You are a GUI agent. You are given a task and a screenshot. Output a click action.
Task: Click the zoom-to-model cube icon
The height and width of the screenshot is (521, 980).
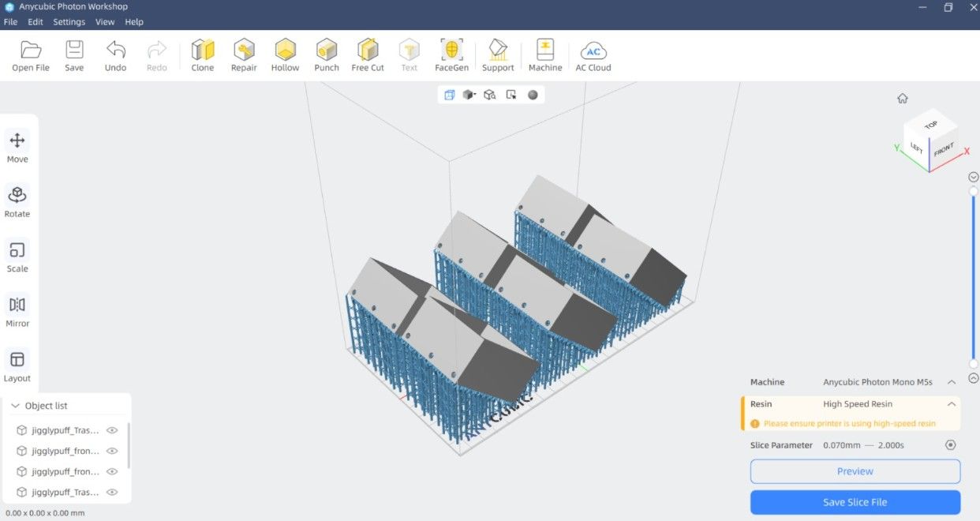490,95
